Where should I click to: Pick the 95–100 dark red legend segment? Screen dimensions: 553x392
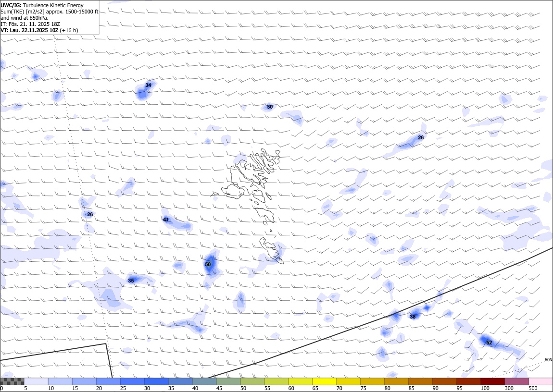point(468,381)
